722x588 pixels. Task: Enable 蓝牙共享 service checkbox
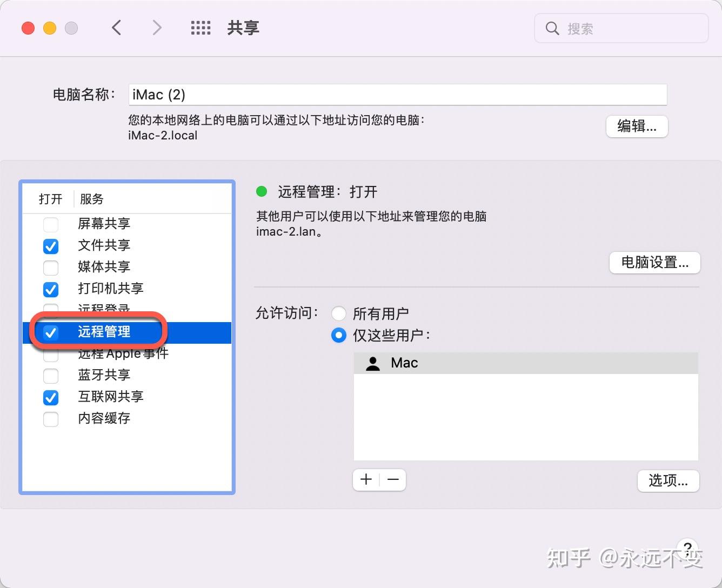[x=50, y=376]
